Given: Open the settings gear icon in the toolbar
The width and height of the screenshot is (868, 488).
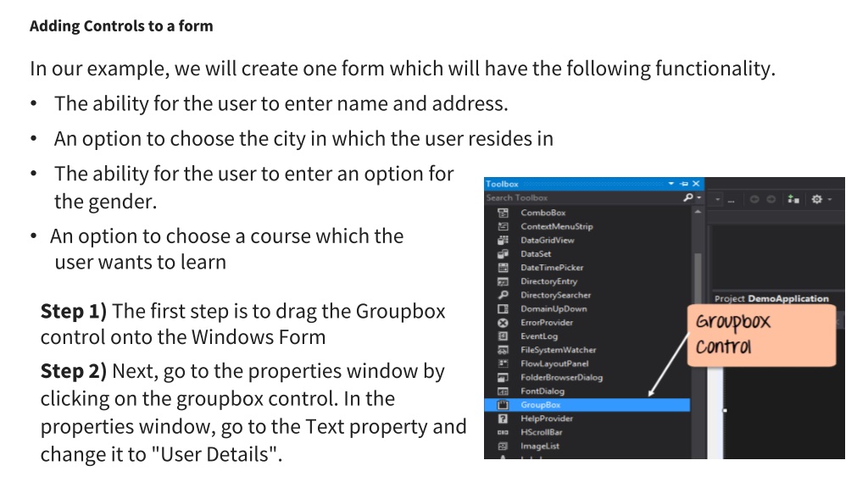Looking at the screenshot, I should (x=816, y=199).
